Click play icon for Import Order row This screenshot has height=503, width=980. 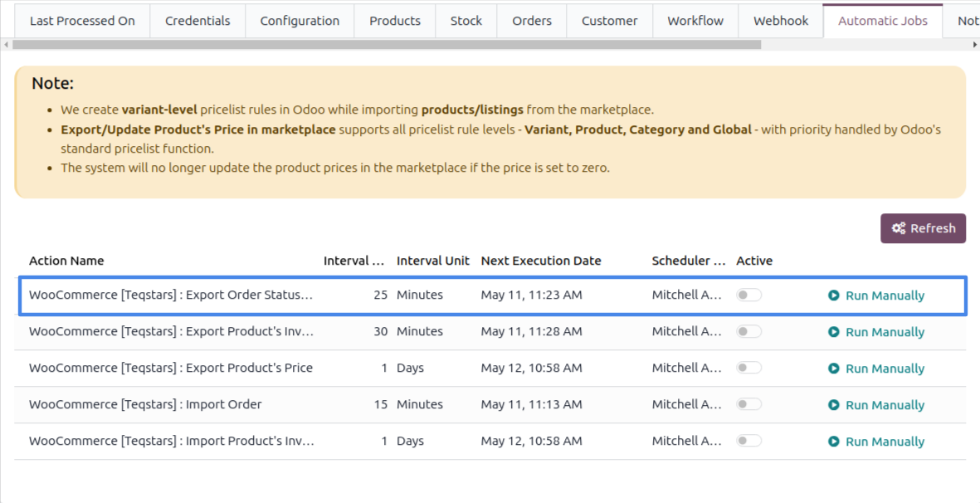click(x=833, y=405)
